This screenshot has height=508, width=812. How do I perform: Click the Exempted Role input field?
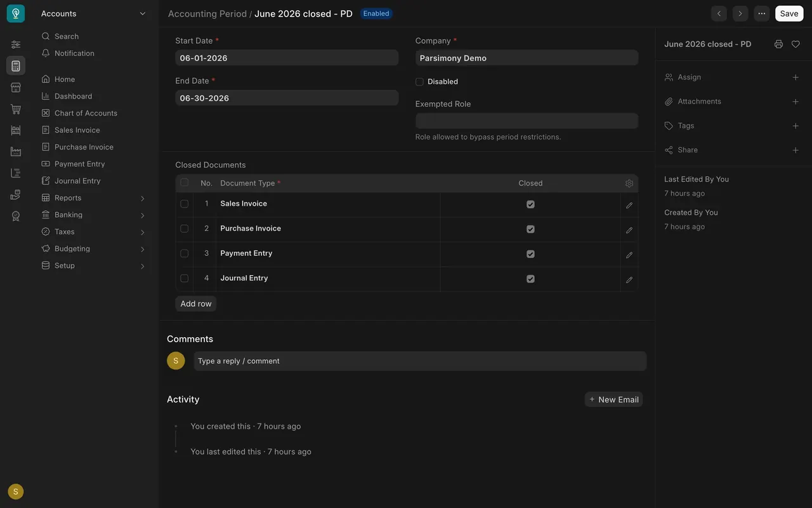(x=527, y=121)
